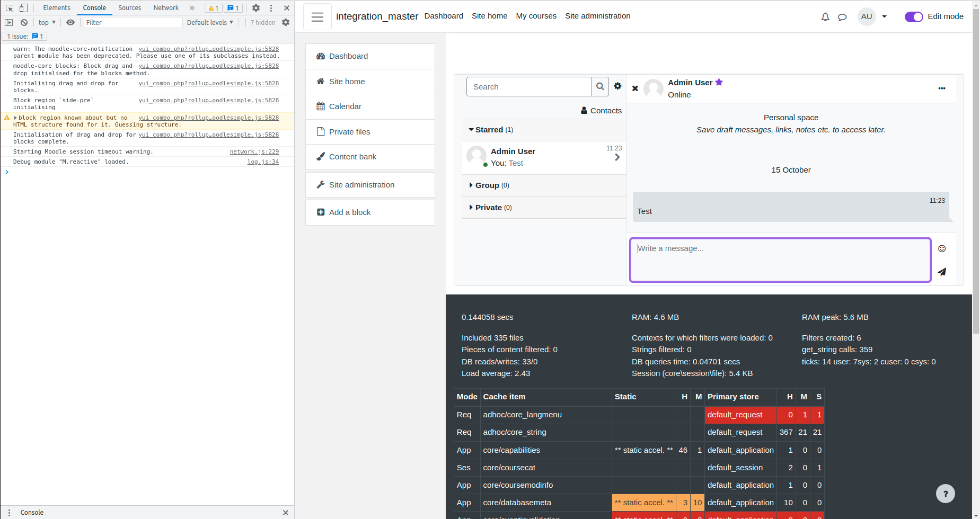Screen dimensions: 980x519
Task: Go to Dashboard in the side block
Action: 370,56
